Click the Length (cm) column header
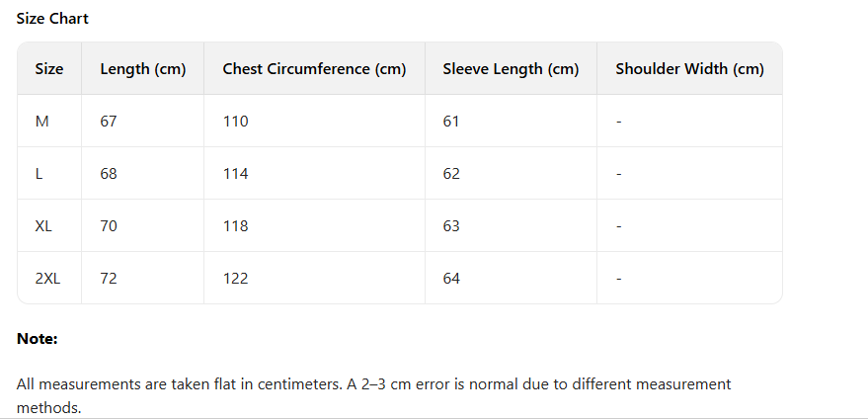This screenshot has height=420, width=868. [142, 69]
